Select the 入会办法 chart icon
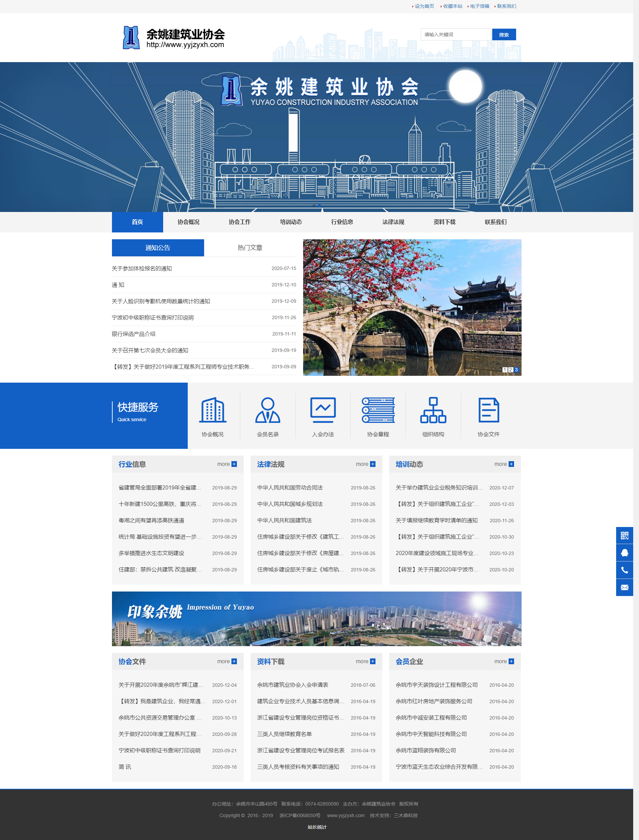This screenshot has height=840, width=639. pyautogui.click(x=323, y=410)
